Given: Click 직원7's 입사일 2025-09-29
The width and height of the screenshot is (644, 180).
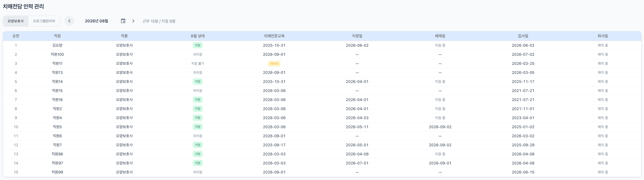Looking at the screenshot, I should 523,145.
